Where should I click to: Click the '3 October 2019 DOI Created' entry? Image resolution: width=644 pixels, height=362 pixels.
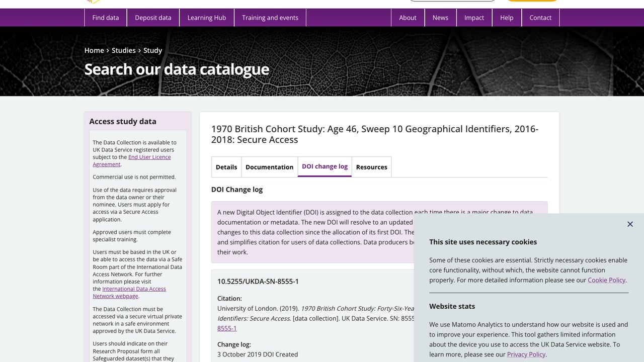tap(258, 354)
